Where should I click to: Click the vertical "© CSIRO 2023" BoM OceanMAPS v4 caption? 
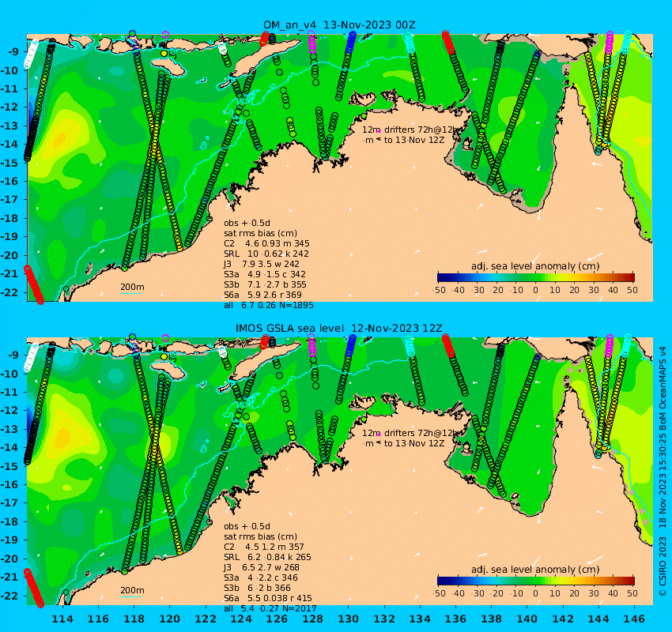pyautogui.click(x=663, y=472)
